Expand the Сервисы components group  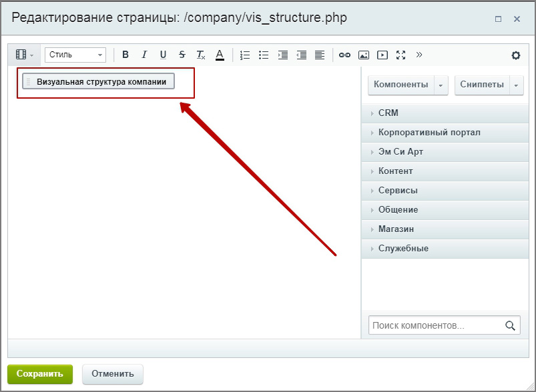[x=398, y=191]
